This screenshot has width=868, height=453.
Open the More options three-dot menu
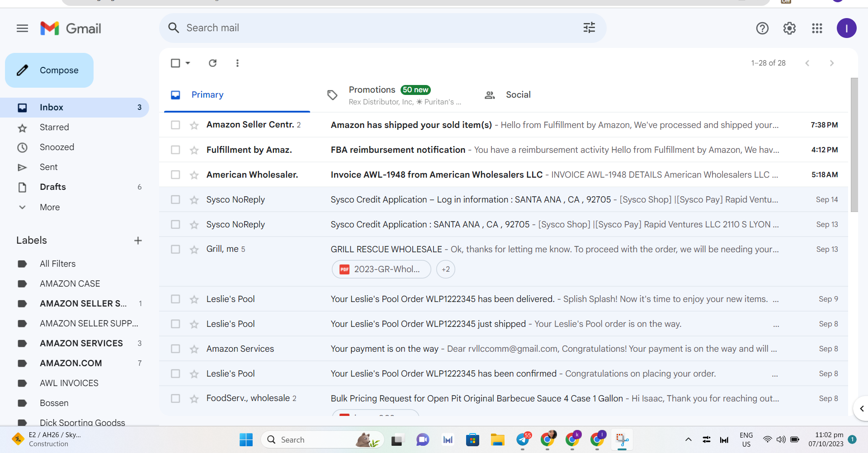237,63
